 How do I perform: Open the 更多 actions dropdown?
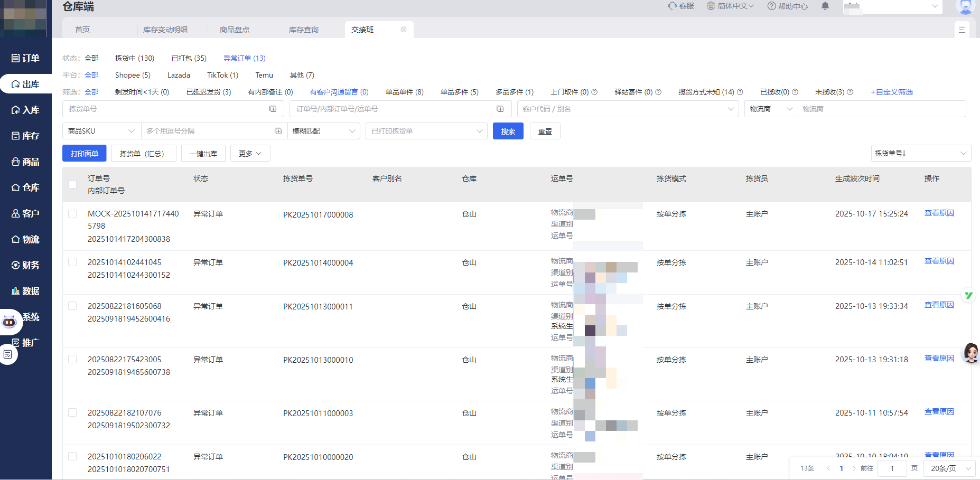[x=250, y=153]
